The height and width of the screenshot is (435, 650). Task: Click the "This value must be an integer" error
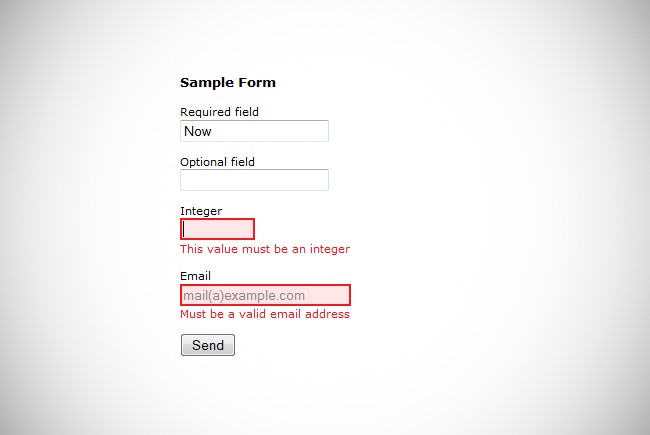[x=265, y=249]
